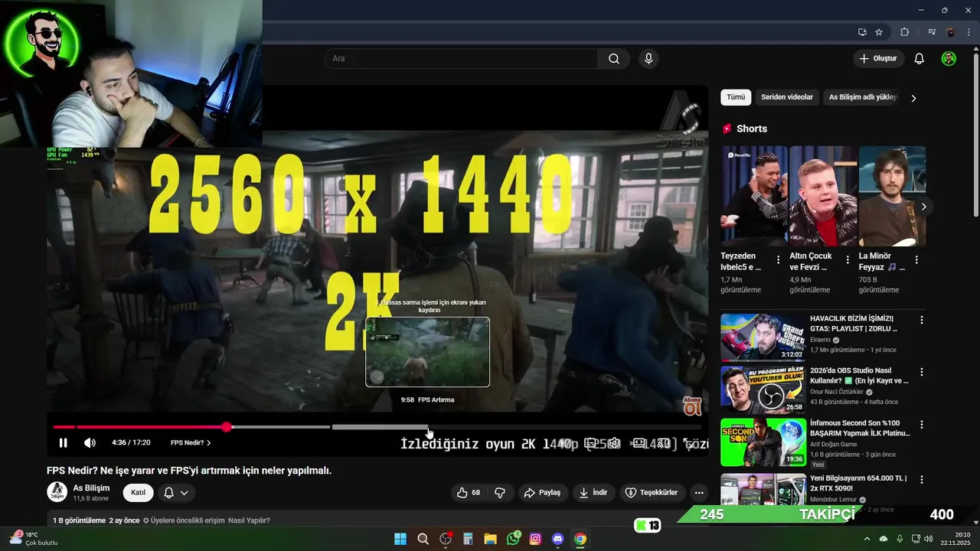Click the "Katıl" join button

(x=138, y=493)
